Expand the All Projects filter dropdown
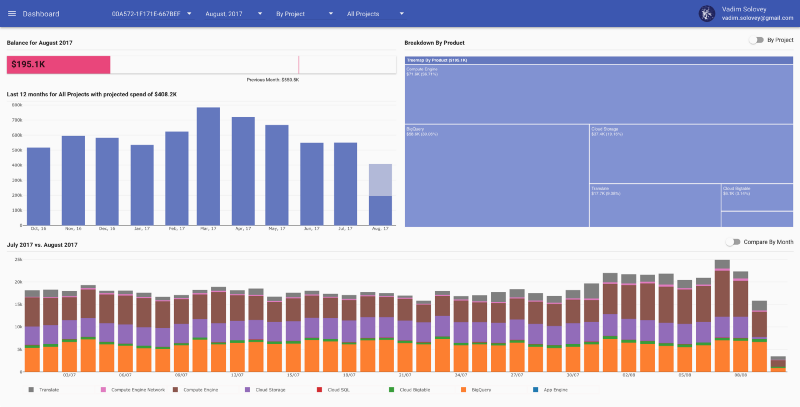The height and width of the screenshot is (407, 800). coord(375,15)
